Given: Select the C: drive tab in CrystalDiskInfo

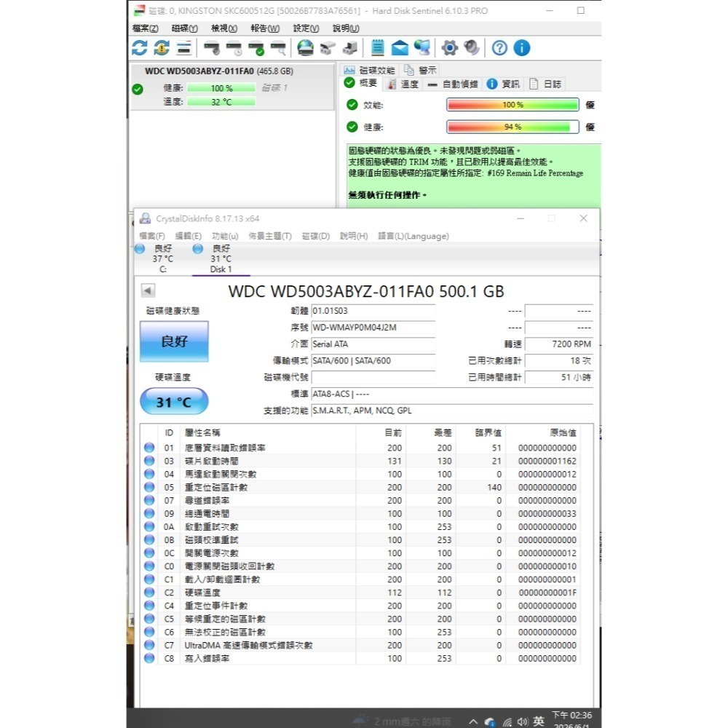Looking at the screenshot, I should click(162, 258).
